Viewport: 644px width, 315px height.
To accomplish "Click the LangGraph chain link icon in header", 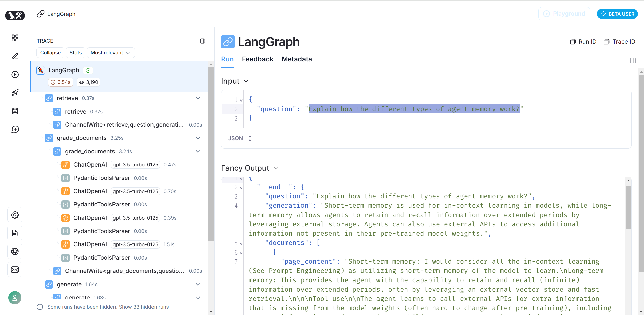I will point(41,14).
